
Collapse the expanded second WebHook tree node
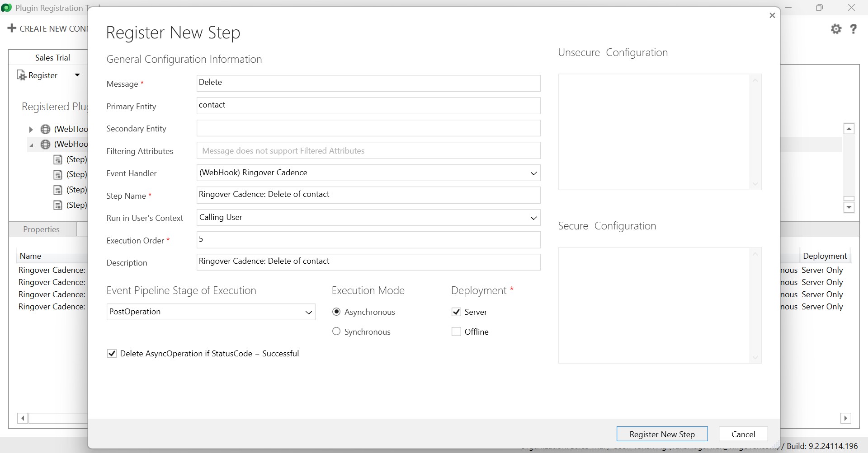[31, 145]
